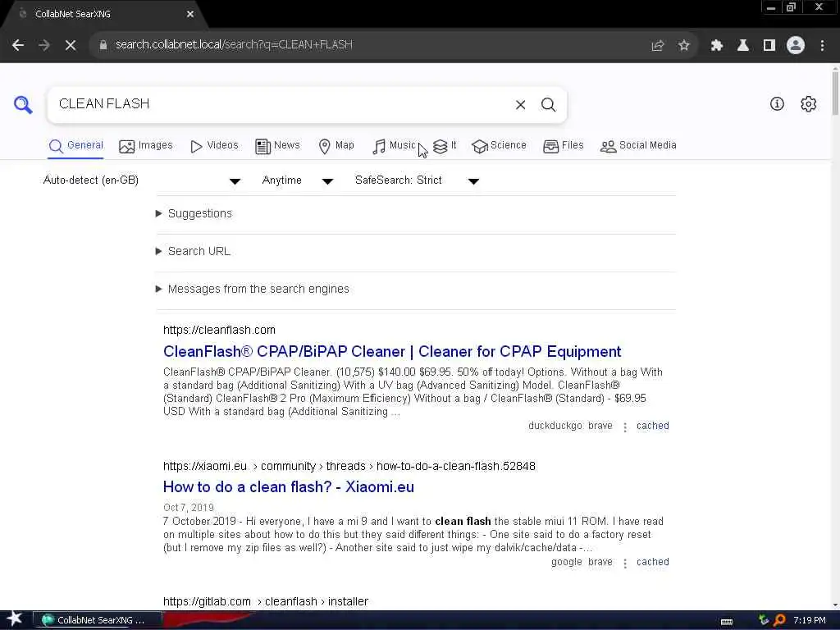Open Chrome three-dot menu
Screen dimensions: 840x630
(x=822, y=46)
